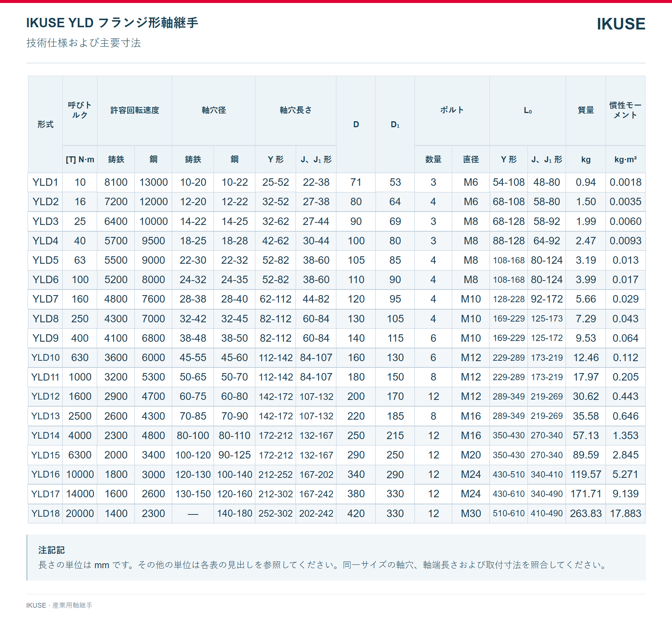
Task: Click the '92-172' J、J₁ L₀ value in YLD7 row
Action: (x=547, y=299)
